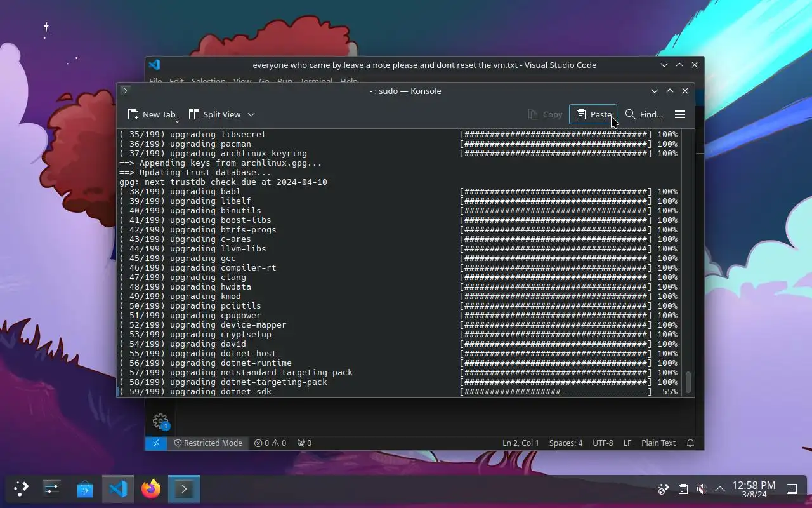Open Find in Konsole toolbar

pos(644,114)
